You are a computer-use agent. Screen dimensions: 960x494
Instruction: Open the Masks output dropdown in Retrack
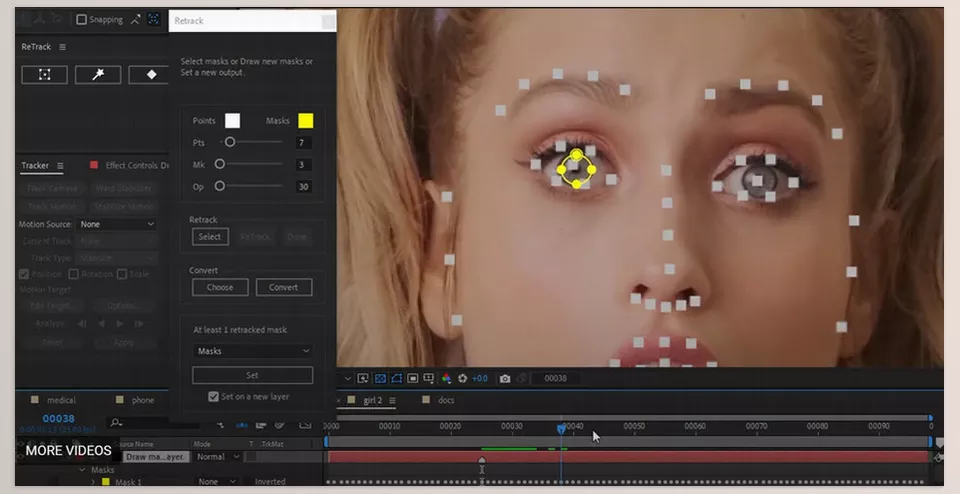click(252, 351)
